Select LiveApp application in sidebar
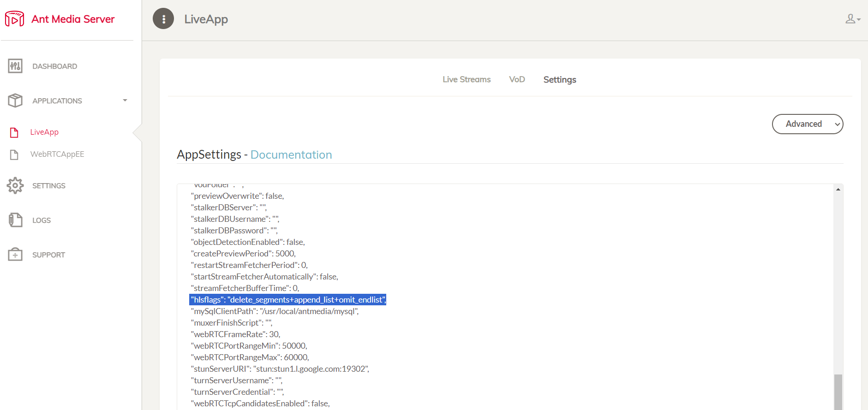 pos(44,132)
